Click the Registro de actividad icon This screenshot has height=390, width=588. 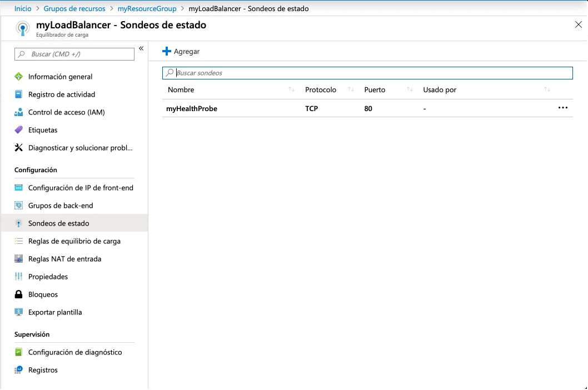pos(18,94)
